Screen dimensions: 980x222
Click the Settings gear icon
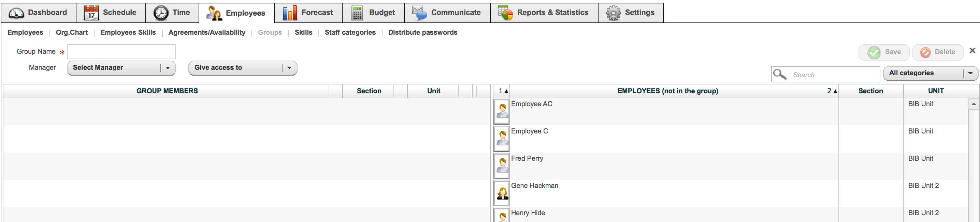click(x=613, y=13)
